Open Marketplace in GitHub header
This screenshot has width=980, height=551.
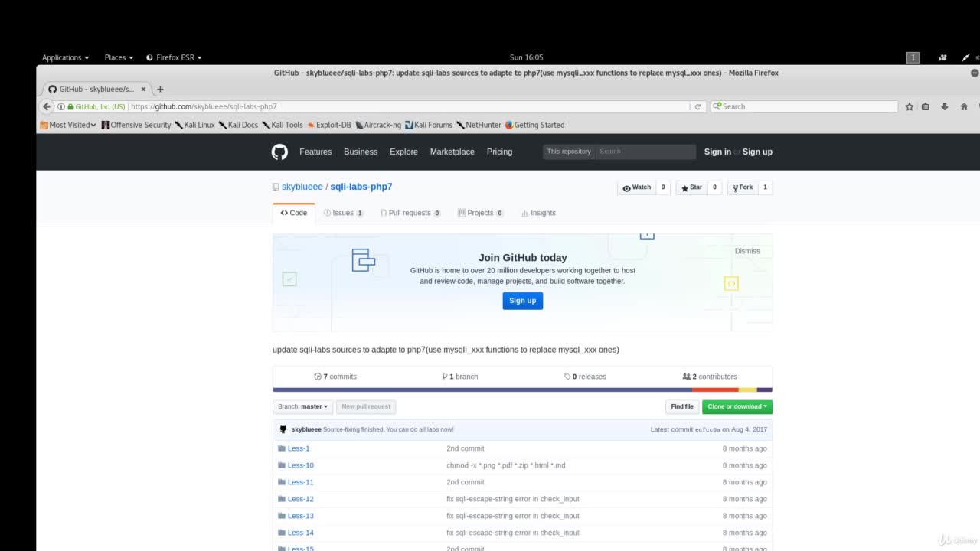452,152
